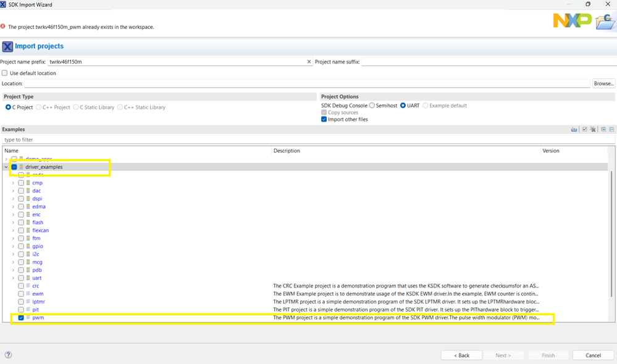Screen dimensions: 617x364
Task: Click the folder icon next to cmp
Action: [28, 183]
